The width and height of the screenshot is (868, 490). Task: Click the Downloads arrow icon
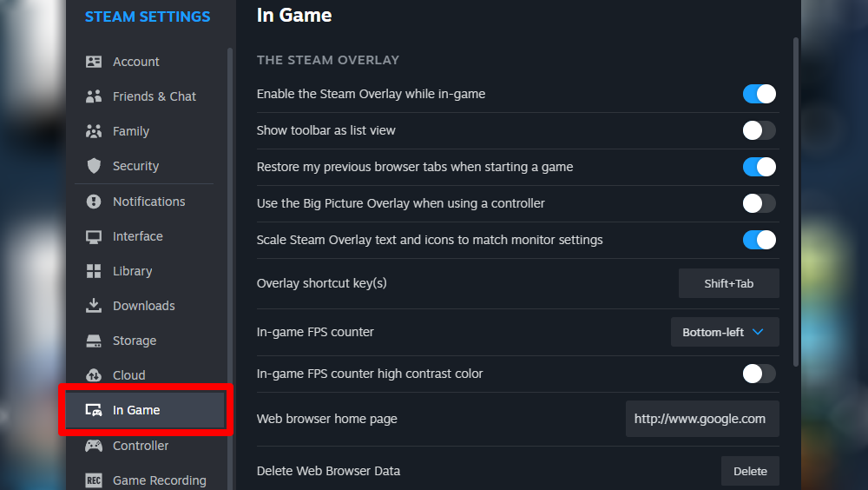point(94,306)
